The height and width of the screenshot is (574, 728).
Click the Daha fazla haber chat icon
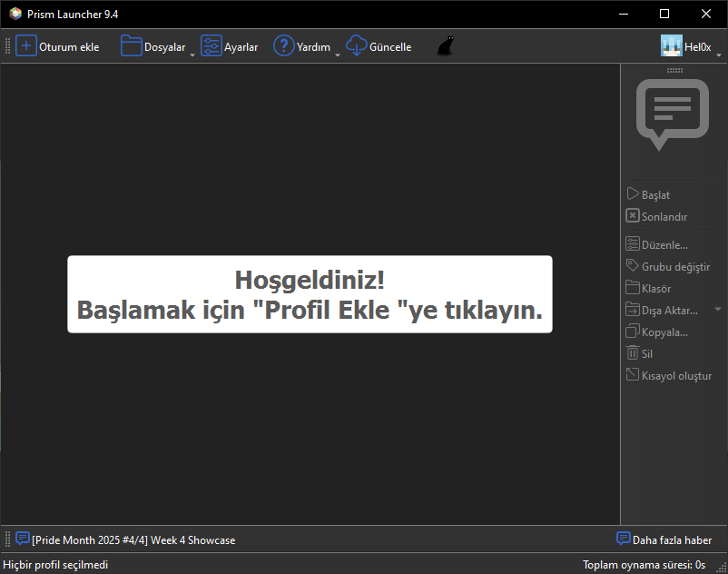pyautogui.click(x=623, y=539)
